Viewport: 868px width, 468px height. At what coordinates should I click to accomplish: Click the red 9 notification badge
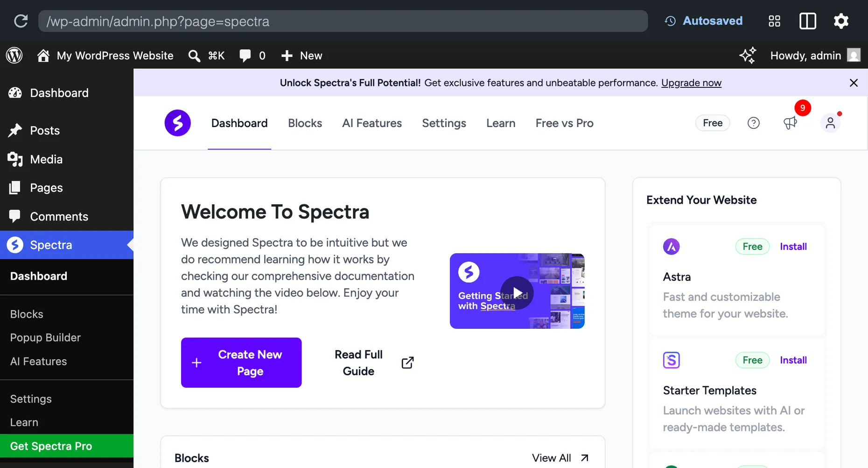coord(803,108)
